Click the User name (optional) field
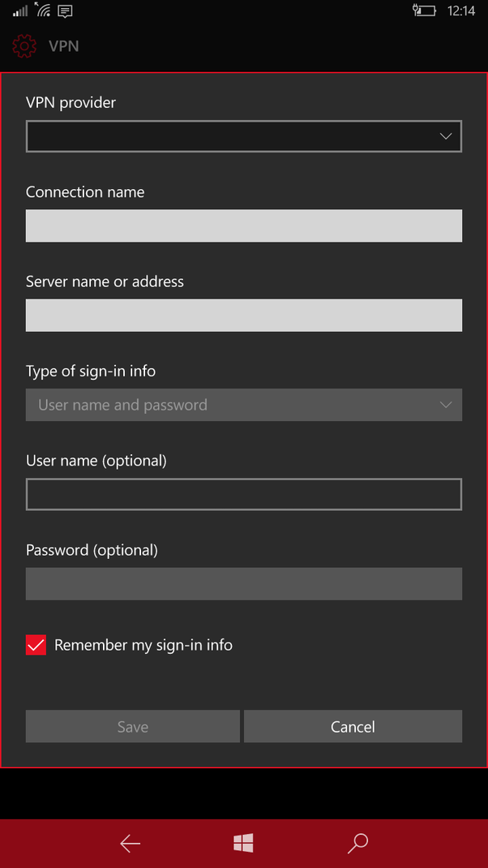488x868 pixels. 243,494
